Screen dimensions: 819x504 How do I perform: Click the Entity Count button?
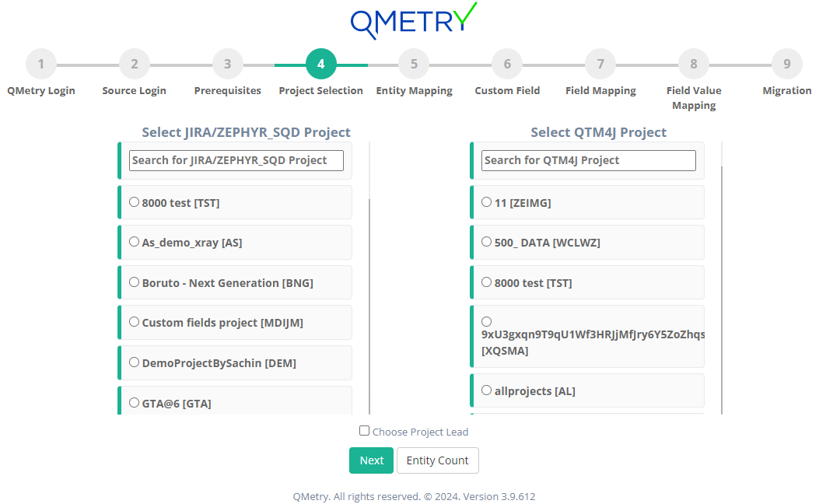[438, 460]
